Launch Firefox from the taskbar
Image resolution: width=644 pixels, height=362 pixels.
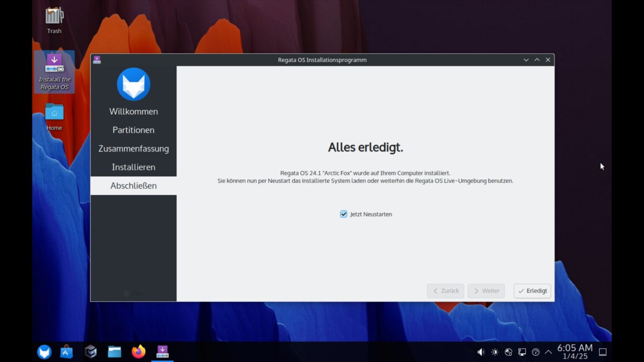[x=138, y=352]
